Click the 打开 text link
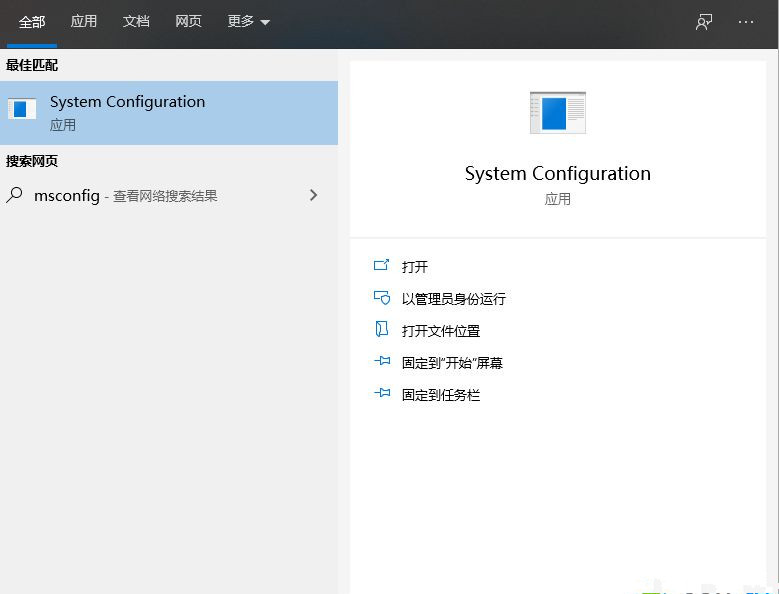779x594 pixels. [415, 267]
